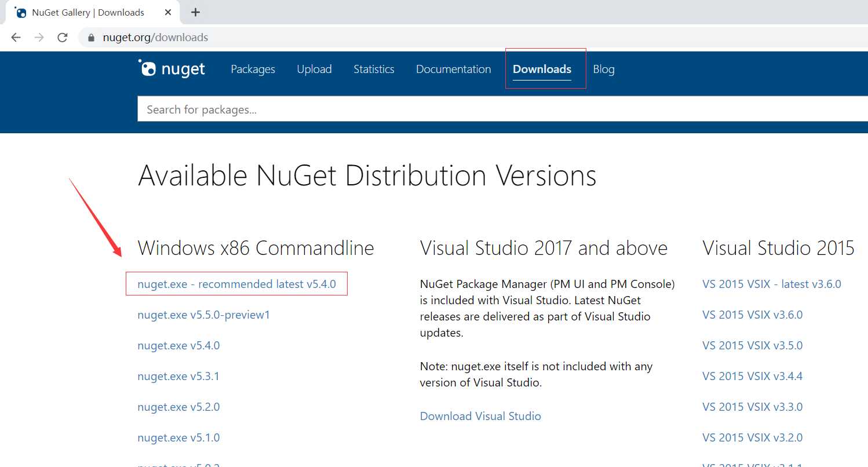Select the NuGet Gallery Downloads browser tab
868x467 pixels.
coord(93,12)
